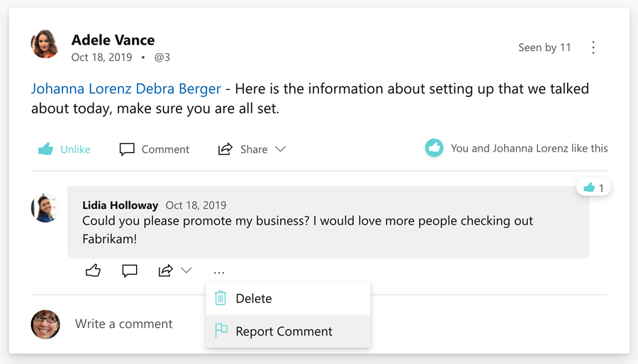Click the trash can icon beside Delete

[220, 298]
